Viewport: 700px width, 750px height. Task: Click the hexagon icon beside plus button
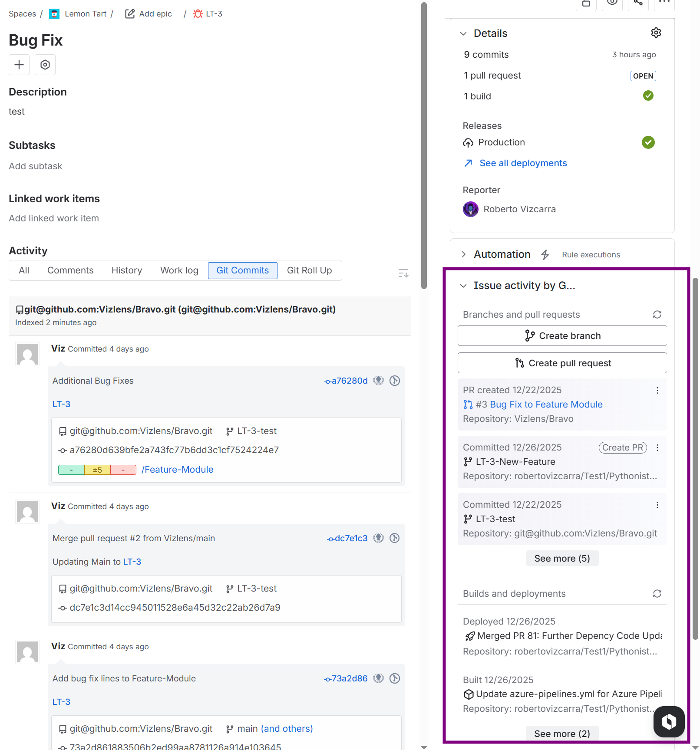click(x=45, y=65)
